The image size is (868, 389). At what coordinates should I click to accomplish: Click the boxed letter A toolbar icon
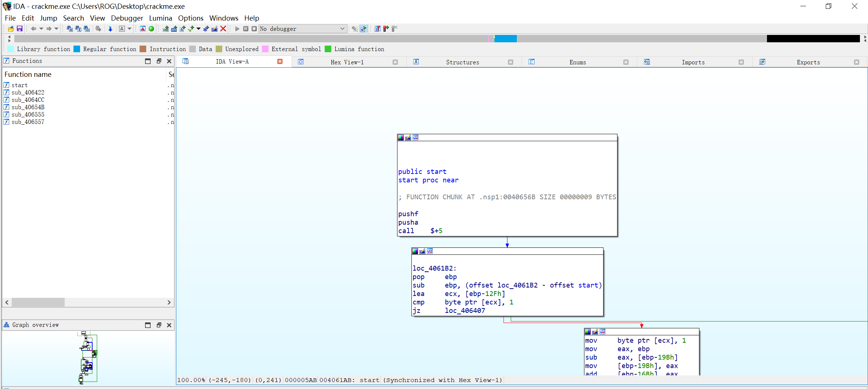[122, 29]
